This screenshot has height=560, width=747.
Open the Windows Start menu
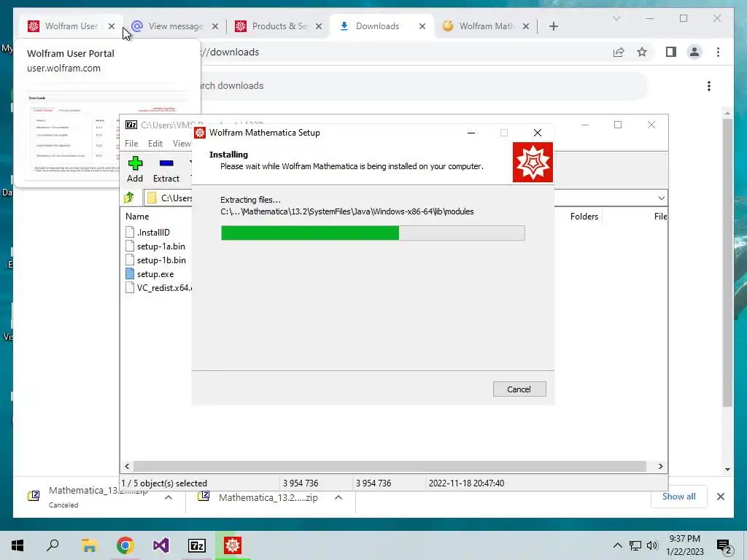tap(18, 545)
